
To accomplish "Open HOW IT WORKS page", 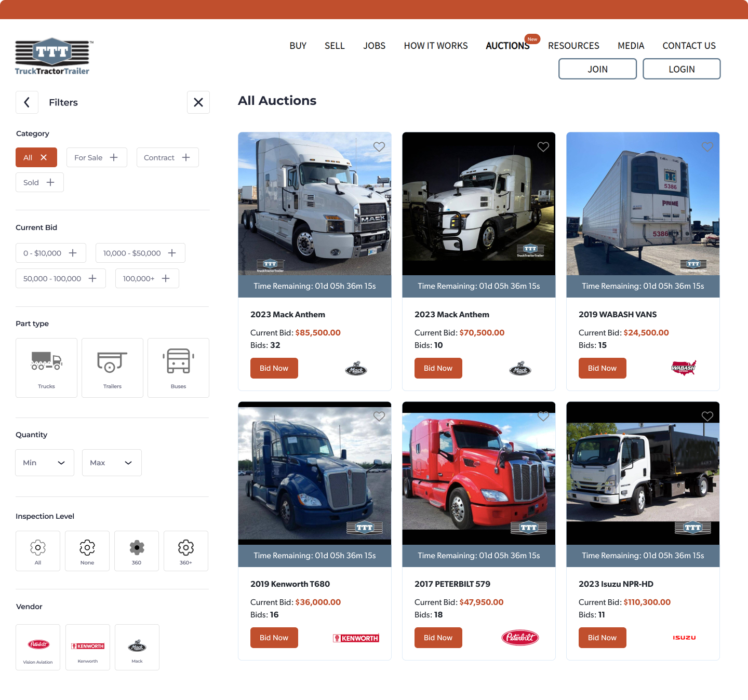I will 436,46.
